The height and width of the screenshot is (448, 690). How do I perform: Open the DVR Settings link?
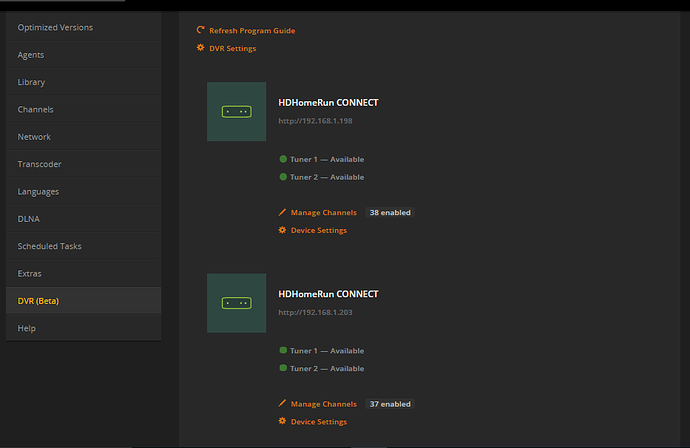pyautogui.click(x=232, y=48)
